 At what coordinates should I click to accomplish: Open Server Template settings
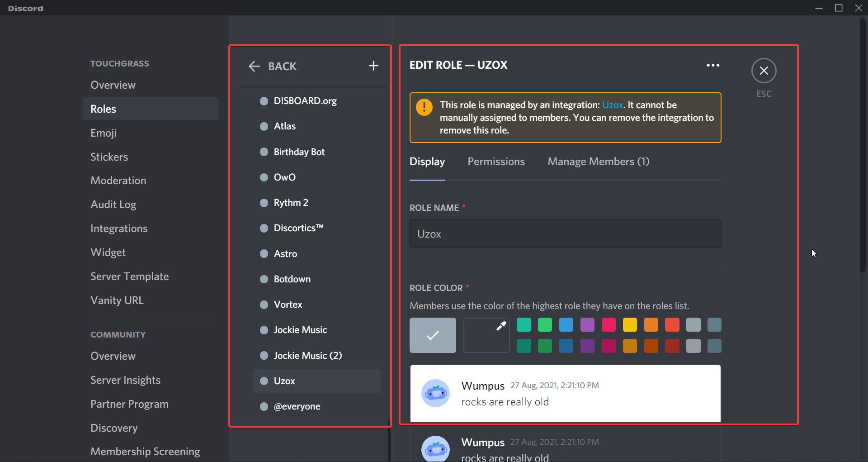coord(151,276)
